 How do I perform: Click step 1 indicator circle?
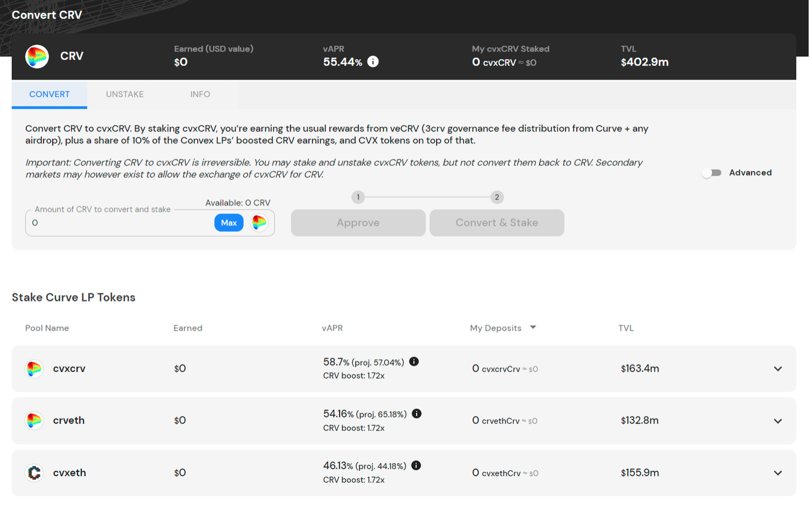(x=359, y=198)
